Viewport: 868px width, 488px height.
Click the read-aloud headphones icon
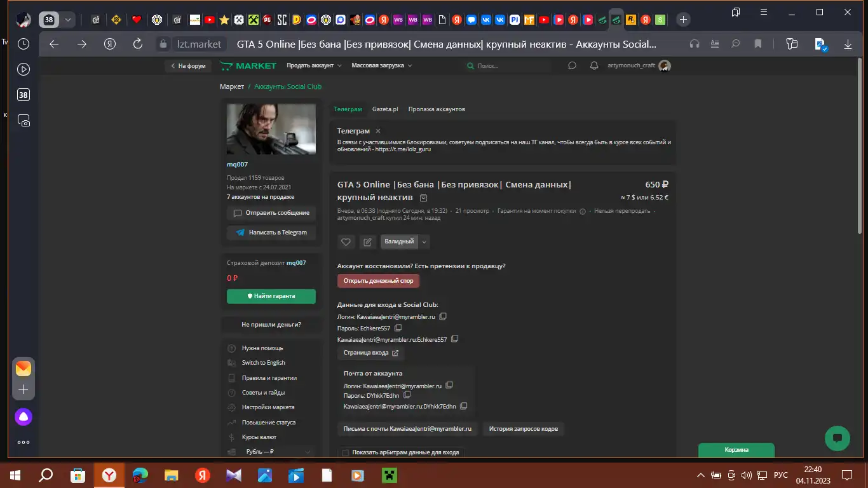coord(695,44)
